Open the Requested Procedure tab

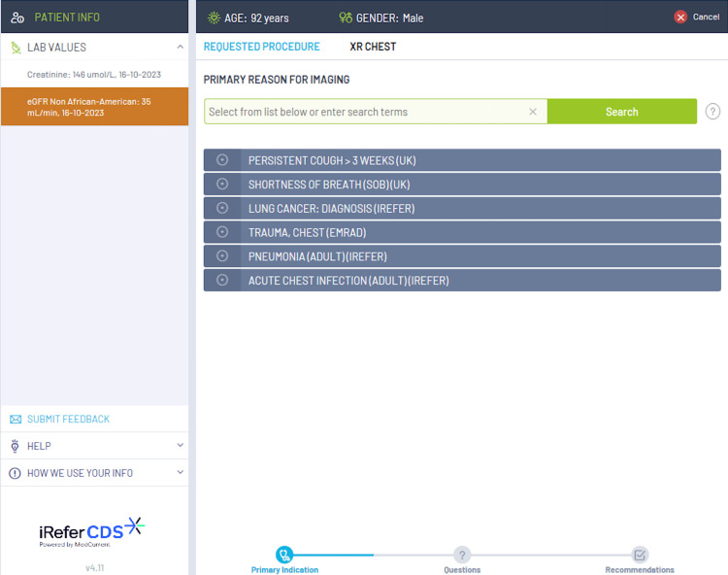tap(262, 47)
